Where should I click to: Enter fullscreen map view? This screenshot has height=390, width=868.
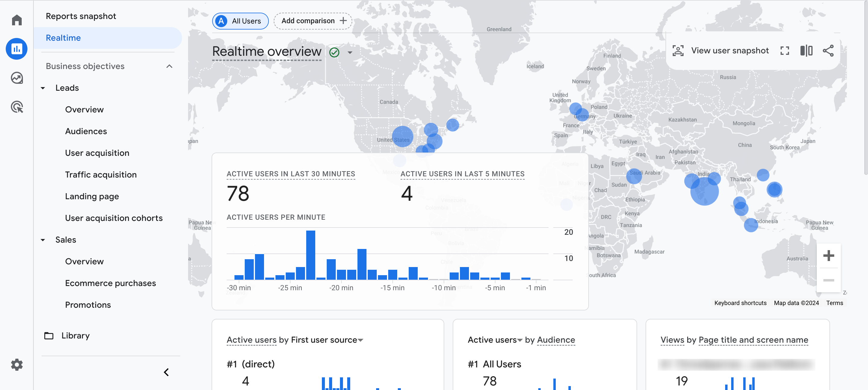coord(785,51)
